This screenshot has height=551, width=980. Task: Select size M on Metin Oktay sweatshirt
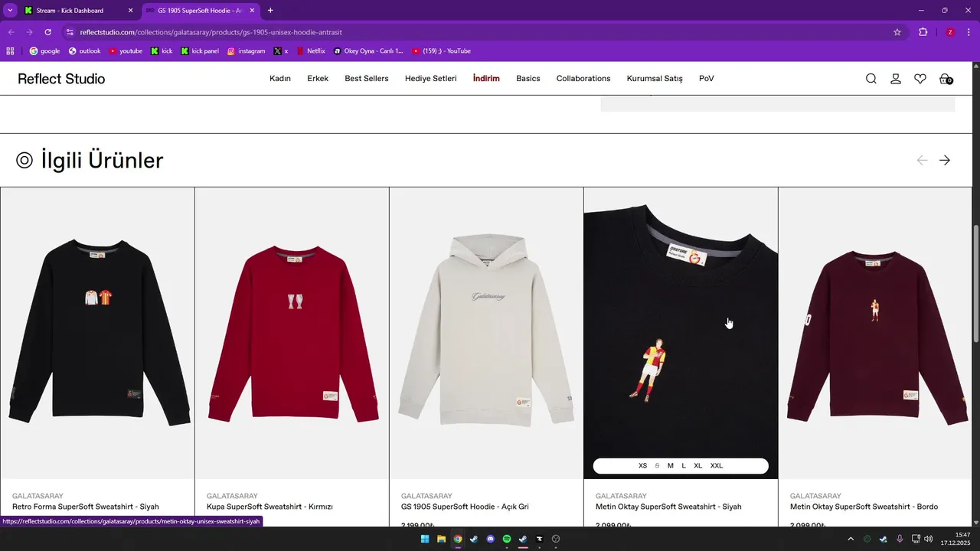[x=671, y=466]
